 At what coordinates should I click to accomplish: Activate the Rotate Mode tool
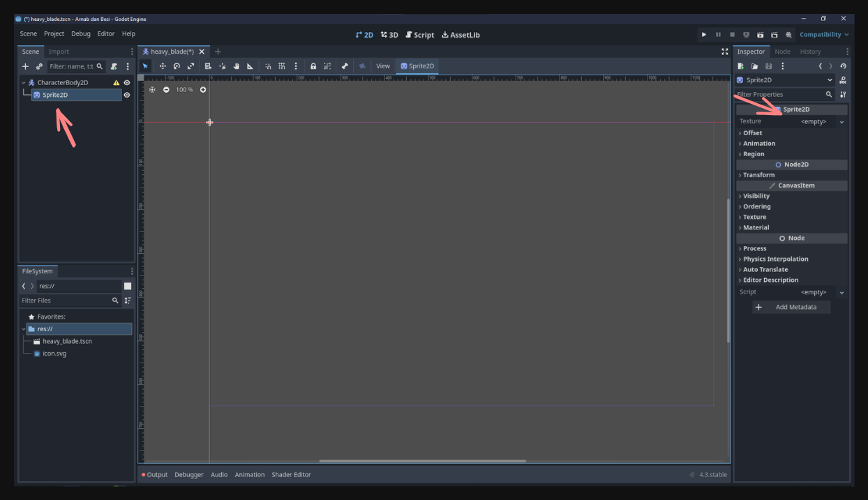[177, 66]
